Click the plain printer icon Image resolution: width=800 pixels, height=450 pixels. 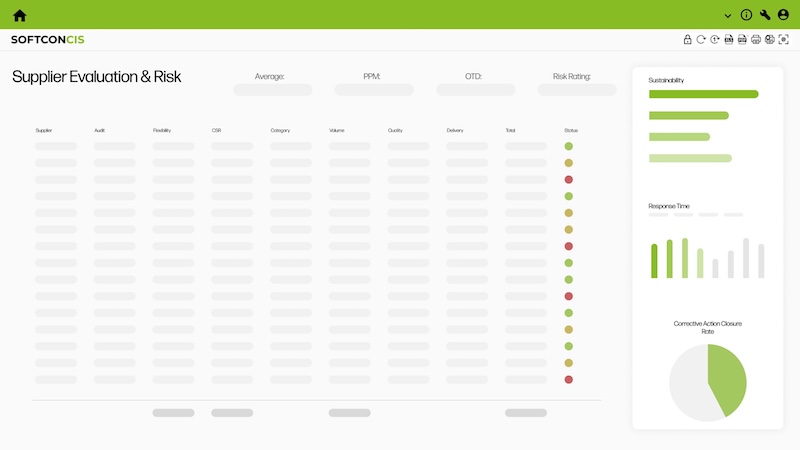[756, 39]
